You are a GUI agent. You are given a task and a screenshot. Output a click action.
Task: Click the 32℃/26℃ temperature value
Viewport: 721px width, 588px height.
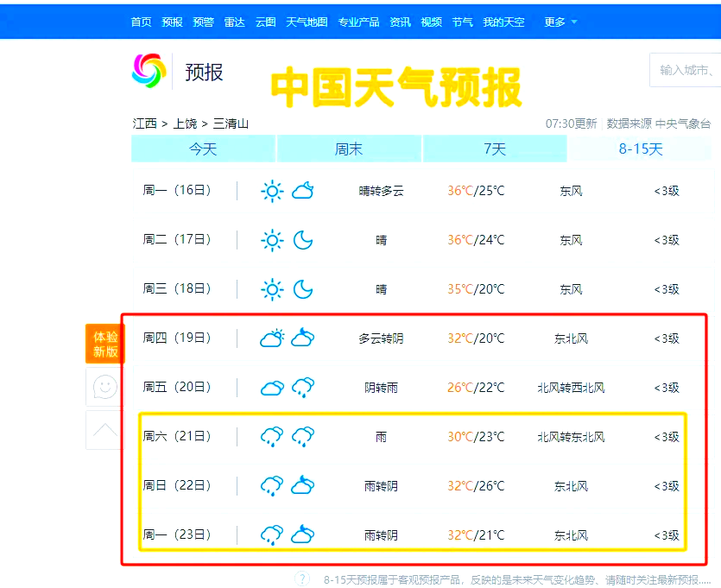point(476,486)
